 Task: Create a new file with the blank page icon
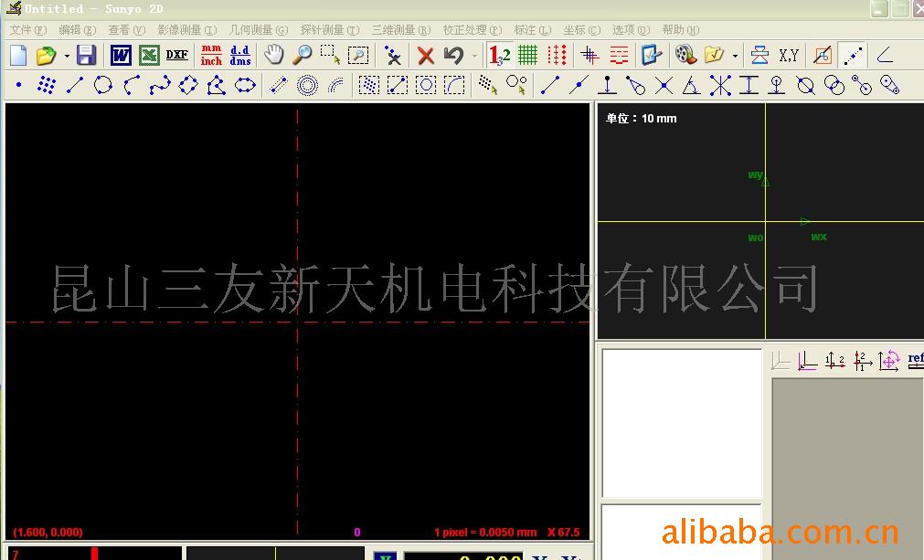(18, 56)
